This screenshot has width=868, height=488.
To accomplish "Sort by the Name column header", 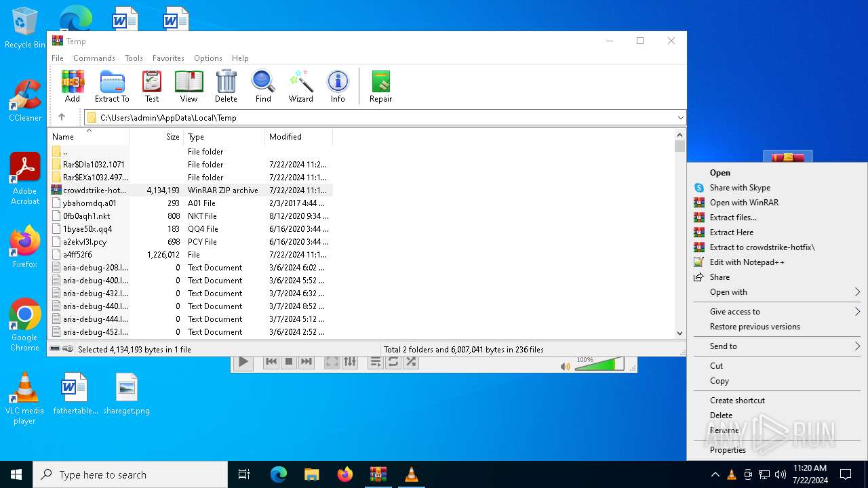I will 89,137.
